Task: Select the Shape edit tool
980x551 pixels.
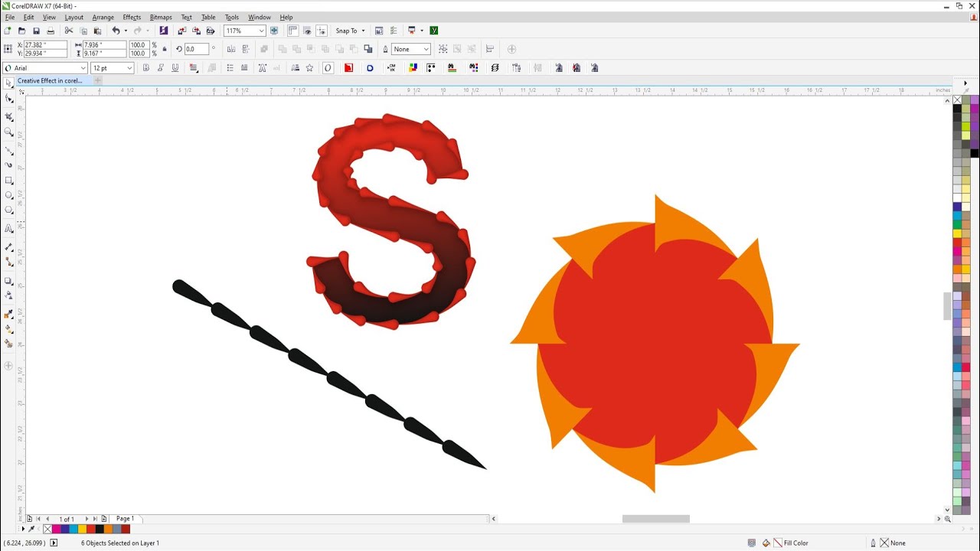Action: click(9, 99)
